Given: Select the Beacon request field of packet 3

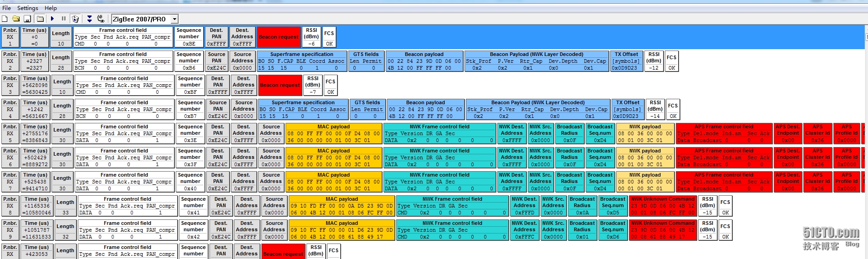Looking at the screenshot, I should click(280, 85).
